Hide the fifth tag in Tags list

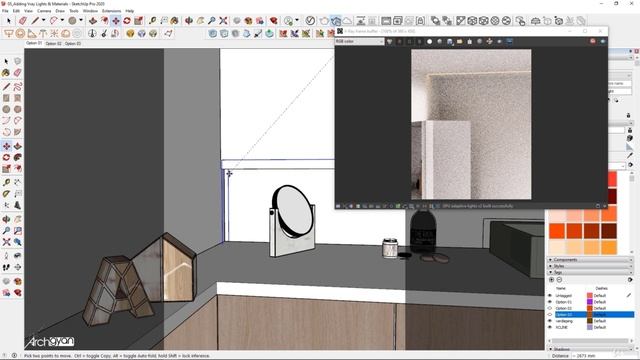549,321
